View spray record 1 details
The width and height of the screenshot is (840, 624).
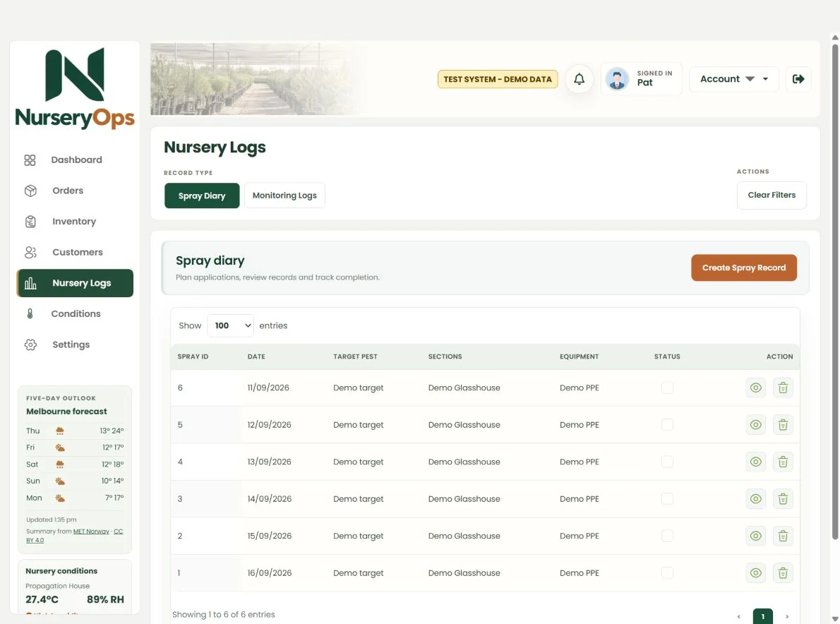tap(755, 572)
